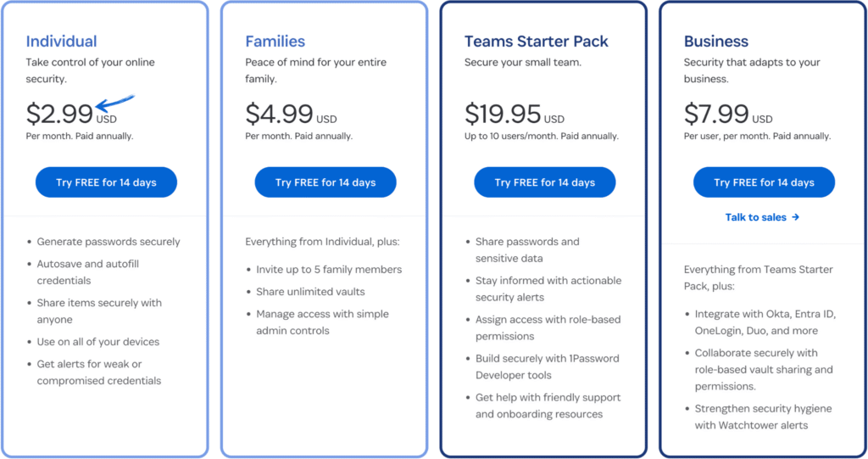Image resolution: width=868 pixels, height=459 pixels.
Task: Click the arrow icon beside Talk to sales
Action: tap(795, 217)
